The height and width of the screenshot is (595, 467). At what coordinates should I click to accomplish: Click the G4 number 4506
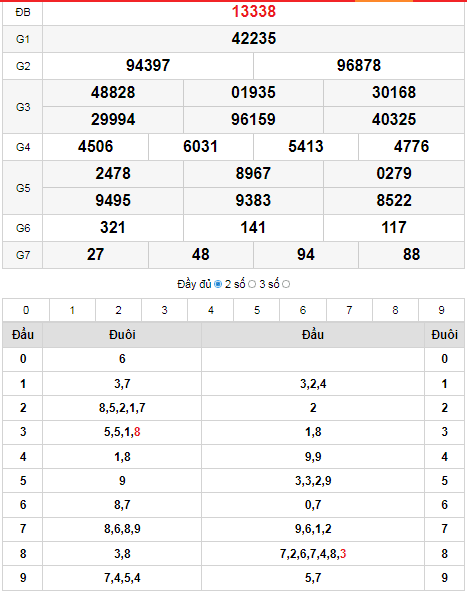click(96, 147)
